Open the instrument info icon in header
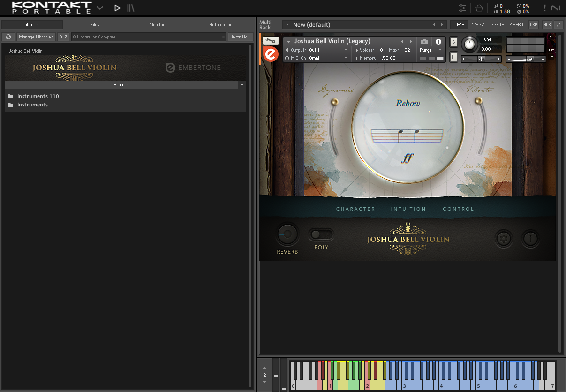The image size is (566, 392). click(x=438, y=42)
